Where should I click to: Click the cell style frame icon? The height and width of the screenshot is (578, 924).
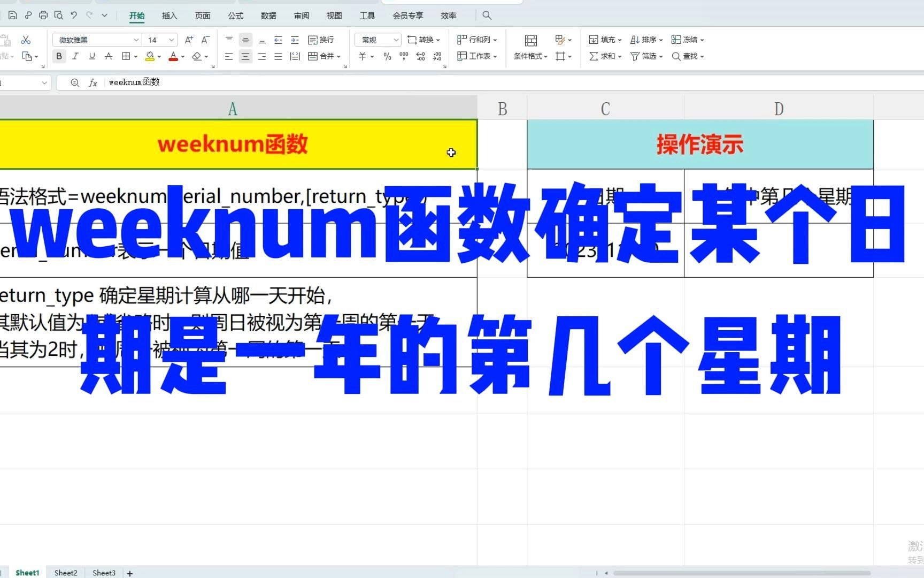coord(560,56)
